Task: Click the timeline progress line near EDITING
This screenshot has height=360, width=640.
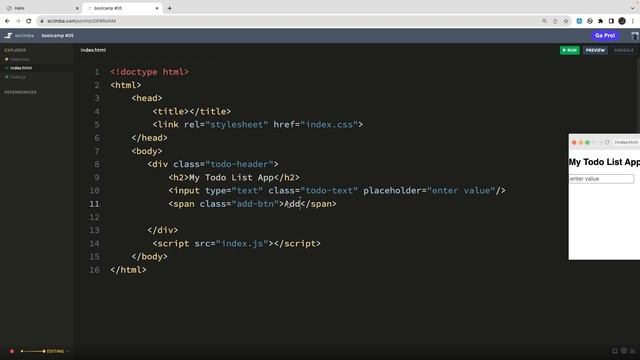Action: pos(33,351)
